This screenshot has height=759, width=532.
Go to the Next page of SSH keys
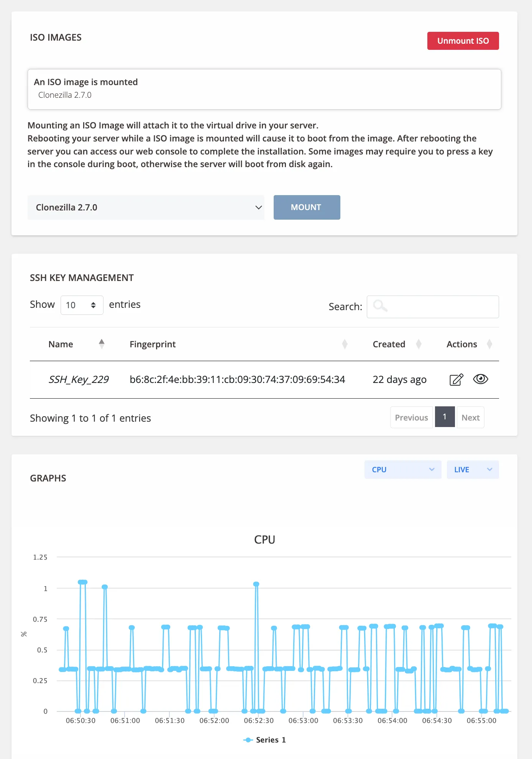click(x=471, y=417)
